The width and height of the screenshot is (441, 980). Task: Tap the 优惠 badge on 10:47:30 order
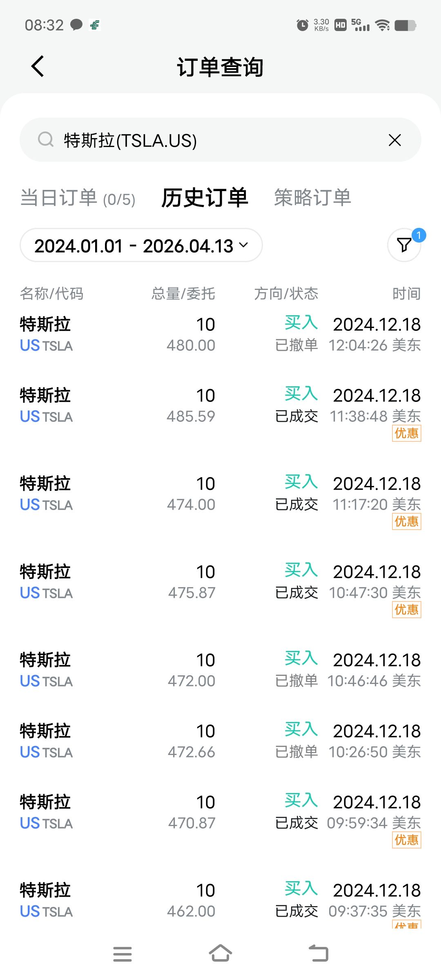[406, 610]
